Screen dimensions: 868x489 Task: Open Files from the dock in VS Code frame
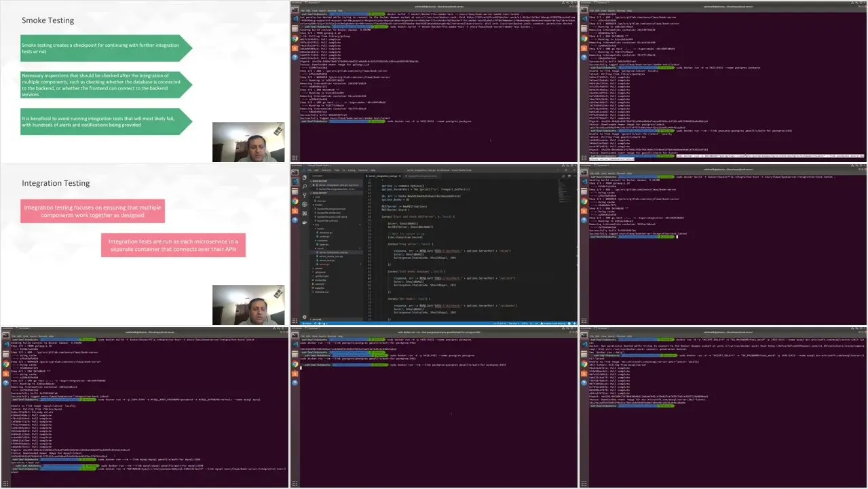(295, 191)
